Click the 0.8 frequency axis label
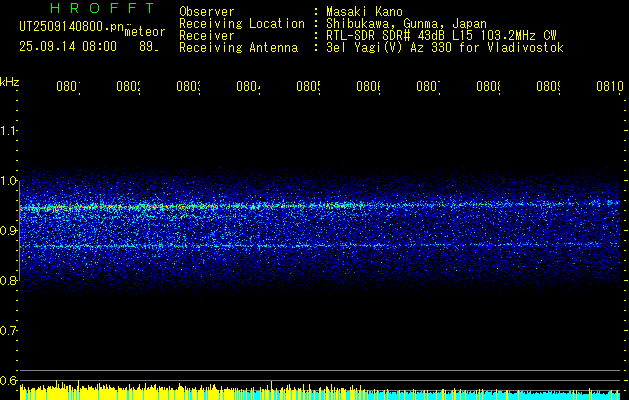The image size is (629, 400). 8,280
